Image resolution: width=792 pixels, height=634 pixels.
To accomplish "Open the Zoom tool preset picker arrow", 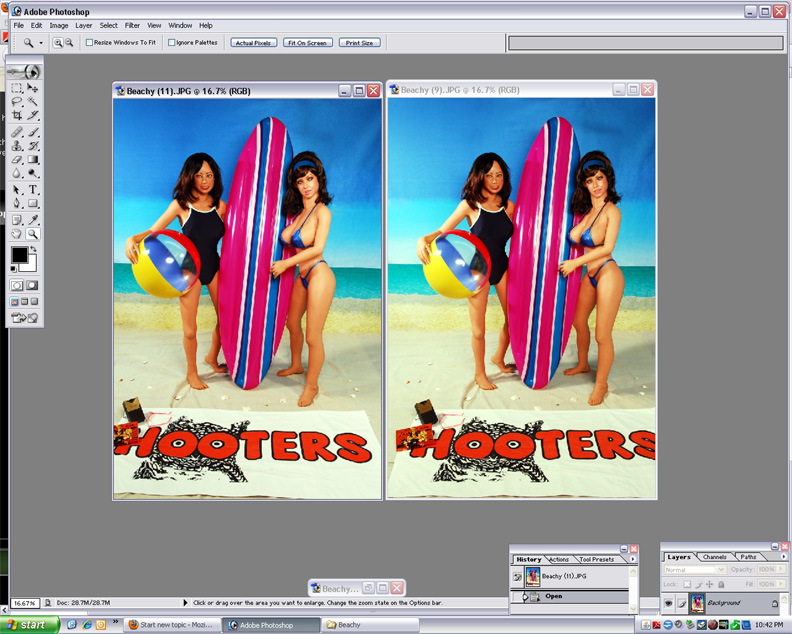I will coord(41,43).
